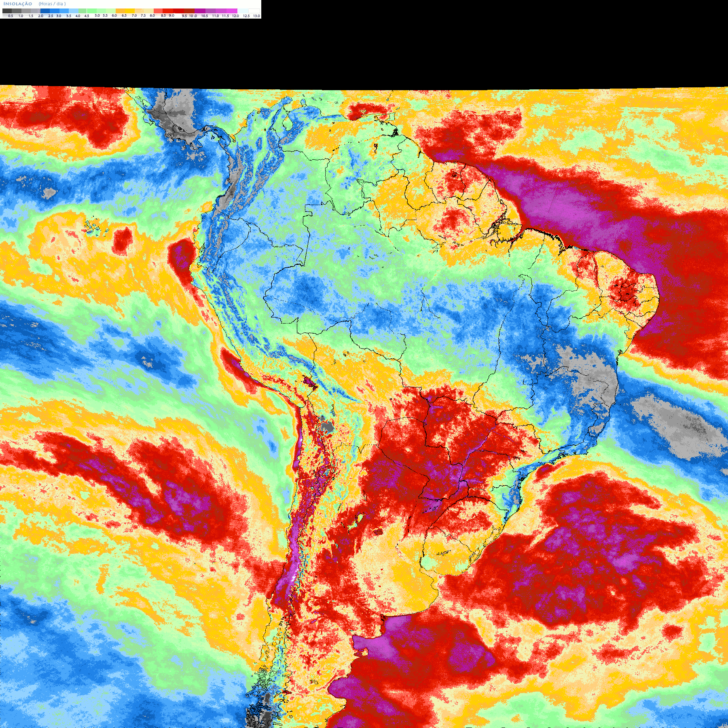Click the 8.5 legend value

(x=163, y=15)
